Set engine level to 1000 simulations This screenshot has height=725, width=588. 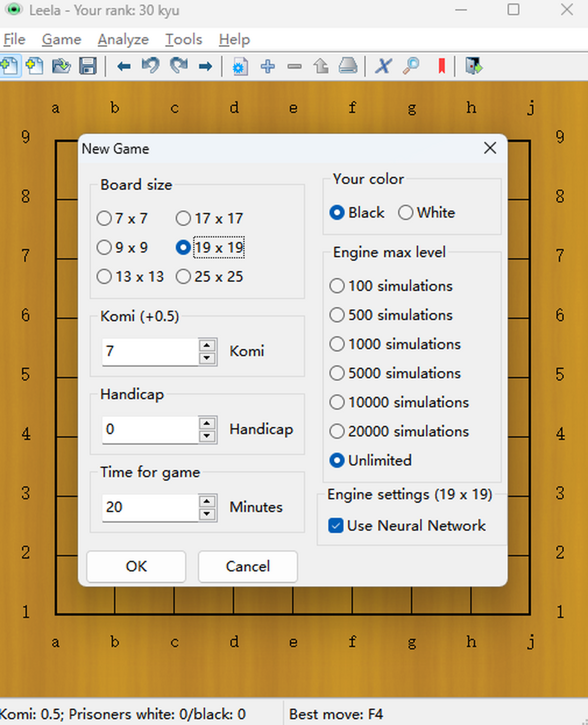tap(395, 344)
